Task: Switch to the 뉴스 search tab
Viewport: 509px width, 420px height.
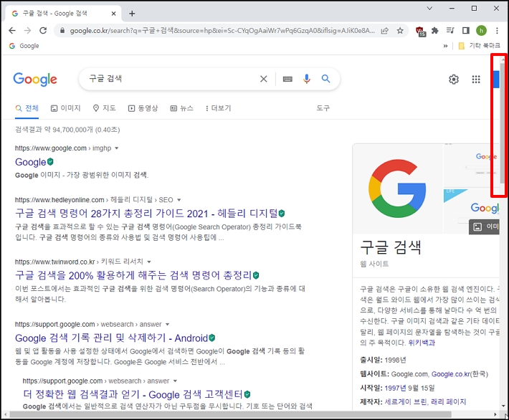Action: (182, 108)
